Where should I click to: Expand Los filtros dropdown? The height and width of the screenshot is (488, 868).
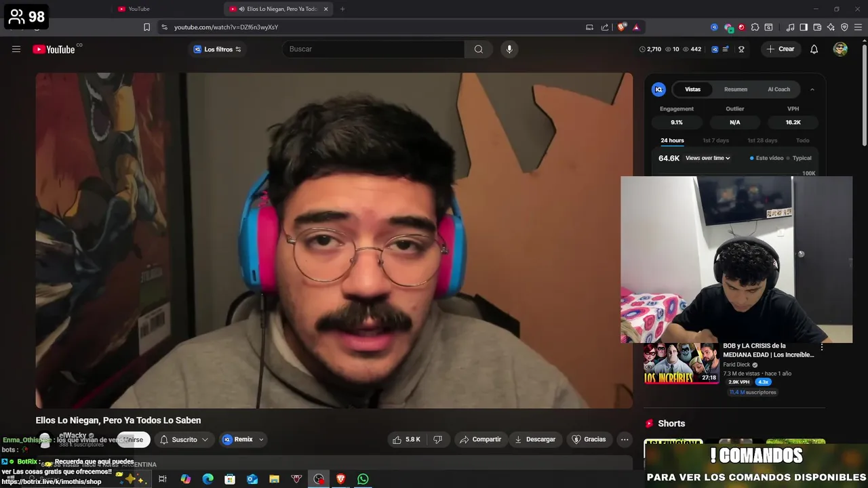click(218, 49)
